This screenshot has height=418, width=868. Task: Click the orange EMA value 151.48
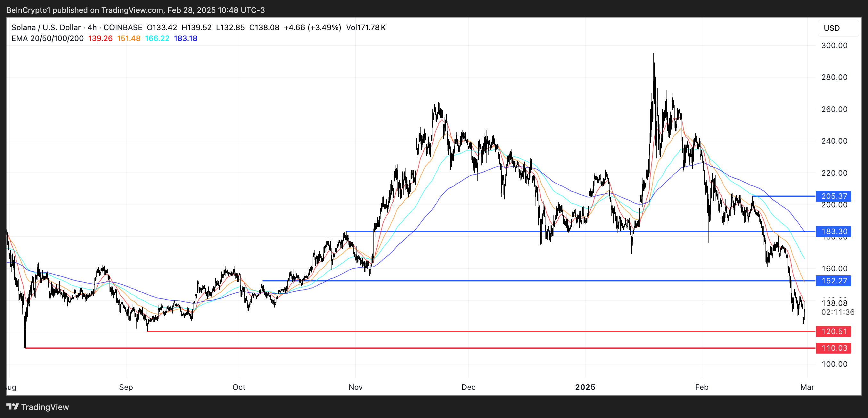tap(128, 38)
